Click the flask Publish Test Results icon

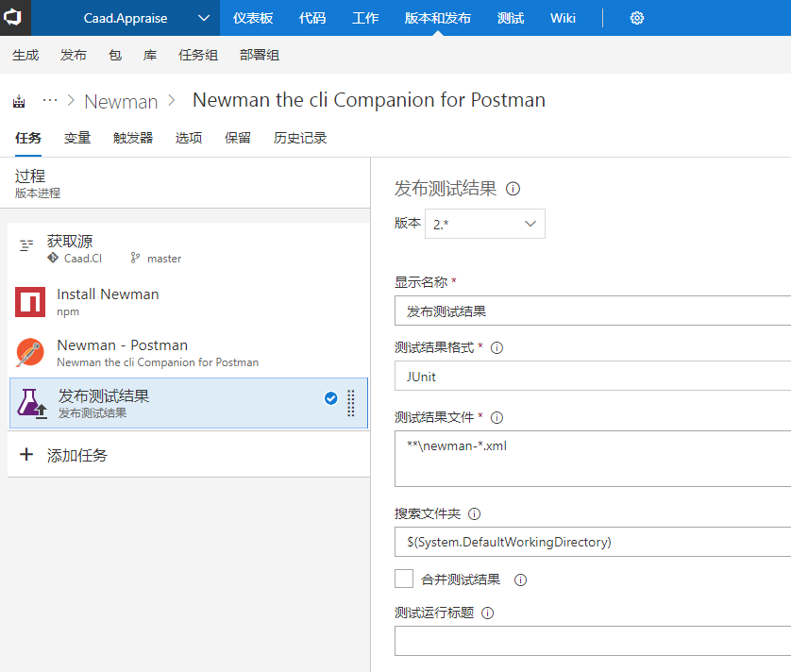[32, 403]
